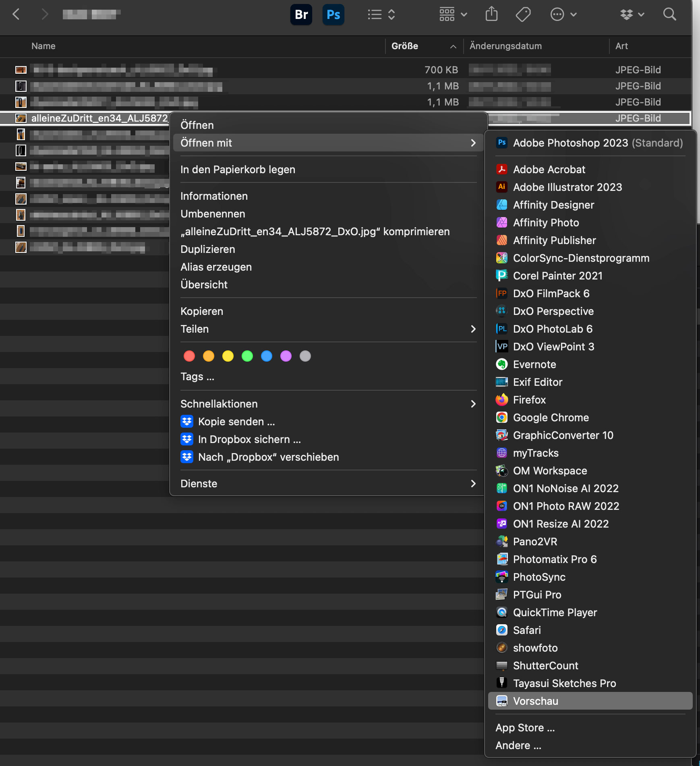Open with Adobe Acrobat
Image resolution: width=700 pixels, height=766 pixels.
(x=590, y=170)
